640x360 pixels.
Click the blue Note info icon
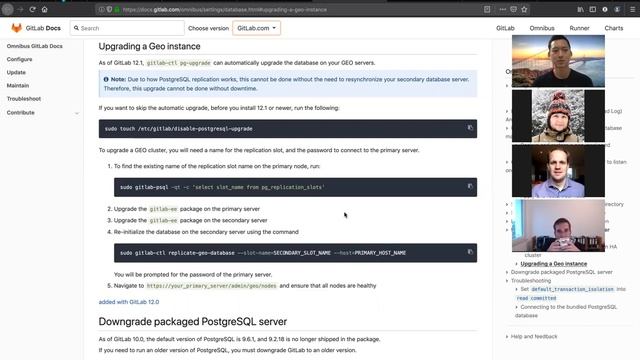106,79
